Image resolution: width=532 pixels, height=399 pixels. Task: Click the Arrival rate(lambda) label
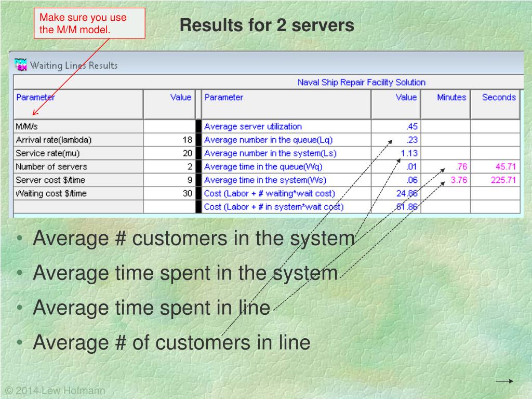54,140
